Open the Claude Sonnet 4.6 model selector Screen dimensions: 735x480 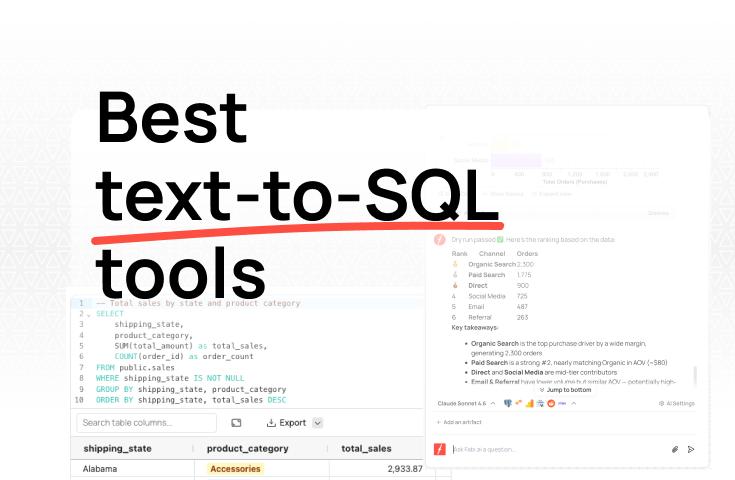coord(466,403)
